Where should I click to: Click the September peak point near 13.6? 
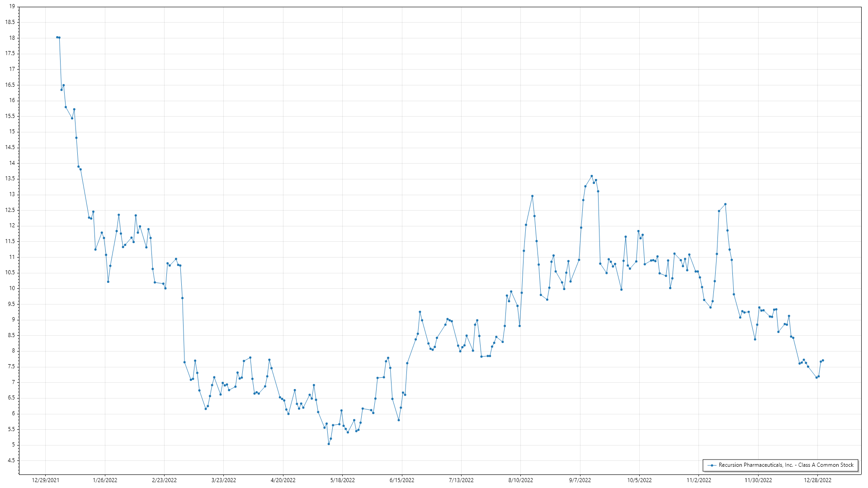click(591, 176)
